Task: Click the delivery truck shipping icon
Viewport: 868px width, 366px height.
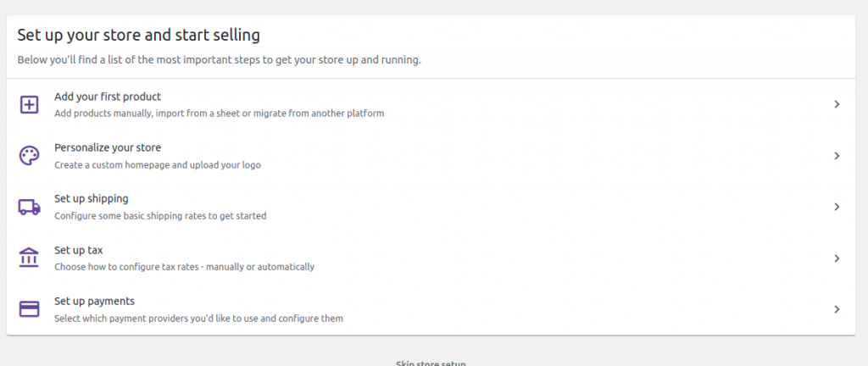Action: tap(30, 207)
